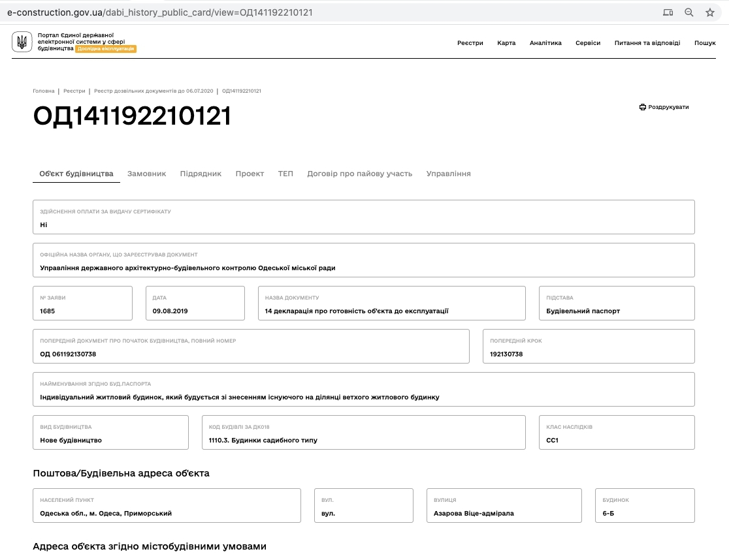Click the browser address bar URL
729x560 pixels.
click(x=160, y=12)
